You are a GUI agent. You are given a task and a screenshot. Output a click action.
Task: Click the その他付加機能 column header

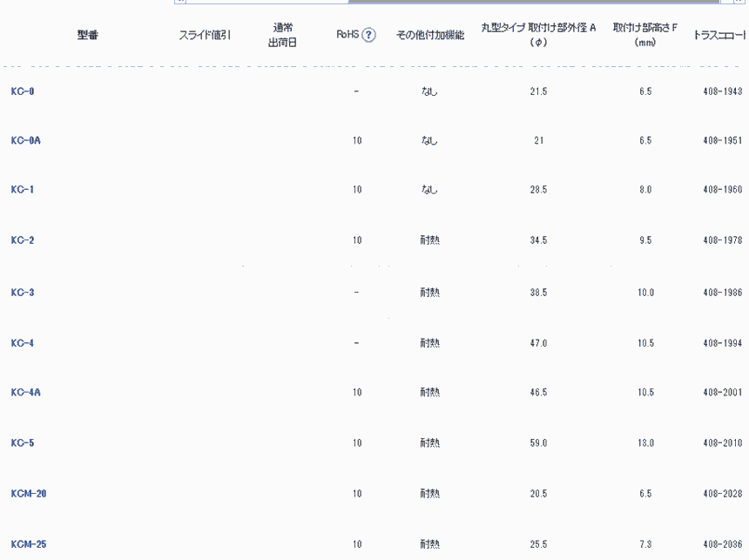pyautogui.click(x=430, y=36)
